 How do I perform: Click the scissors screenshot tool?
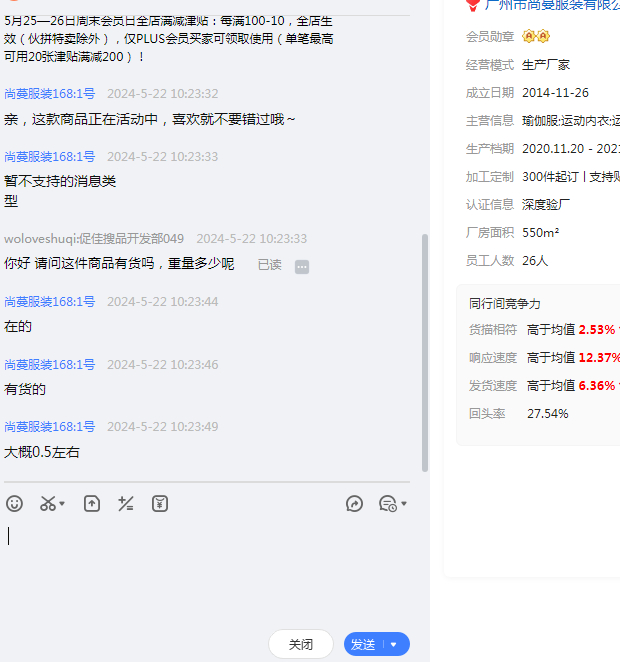pos(48,504)
